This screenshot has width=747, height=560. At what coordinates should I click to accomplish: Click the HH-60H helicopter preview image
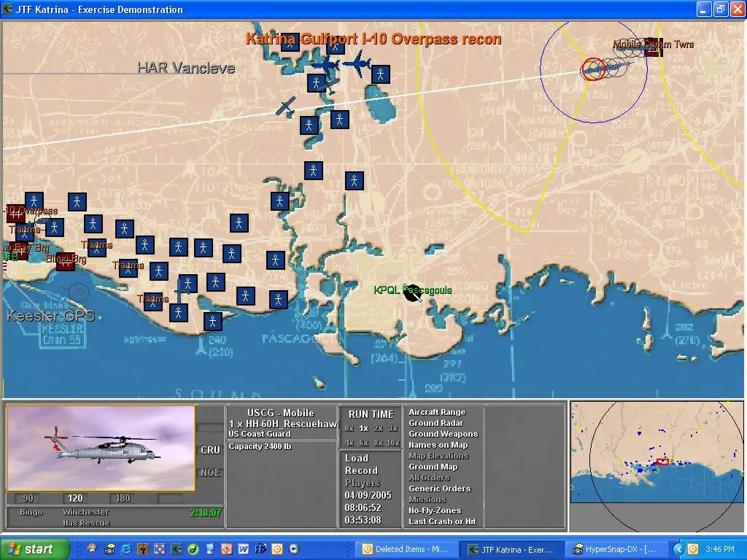click(101, 448)
